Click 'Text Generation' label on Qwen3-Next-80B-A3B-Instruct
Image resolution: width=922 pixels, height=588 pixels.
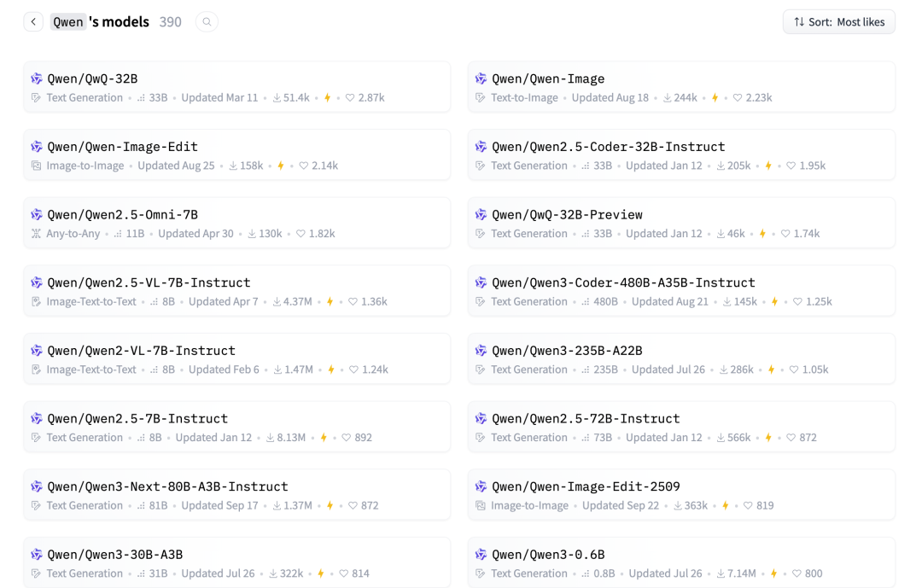(85, 506)
